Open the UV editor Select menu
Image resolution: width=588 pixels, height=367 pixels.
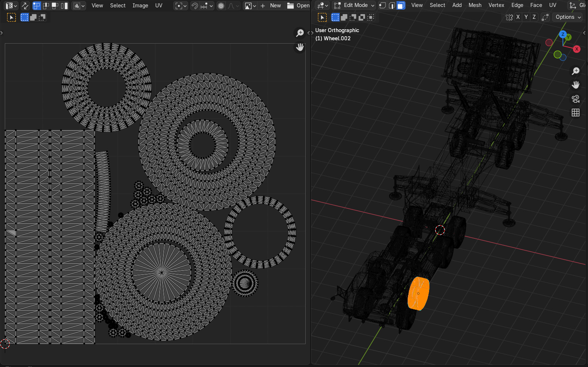pyautogui.click(x=118, y=6)
